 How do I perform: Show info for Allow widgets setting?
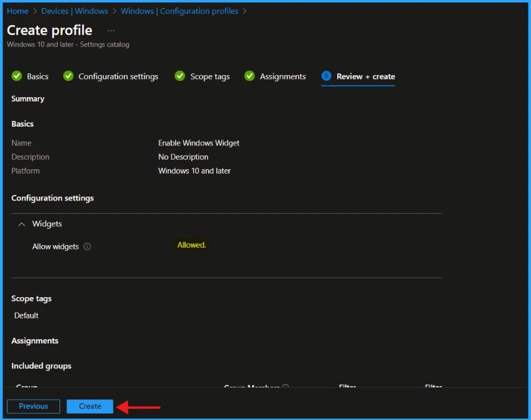(87, 246)
